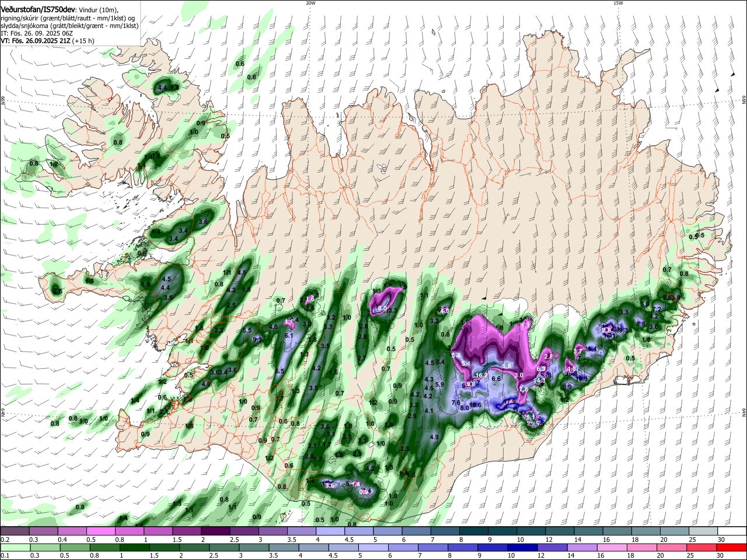Click the 'VT: Fös. 26.09.2025 21Z (+15 h)' line
Viewport: 747px width, 560px height.
(47, 41)
